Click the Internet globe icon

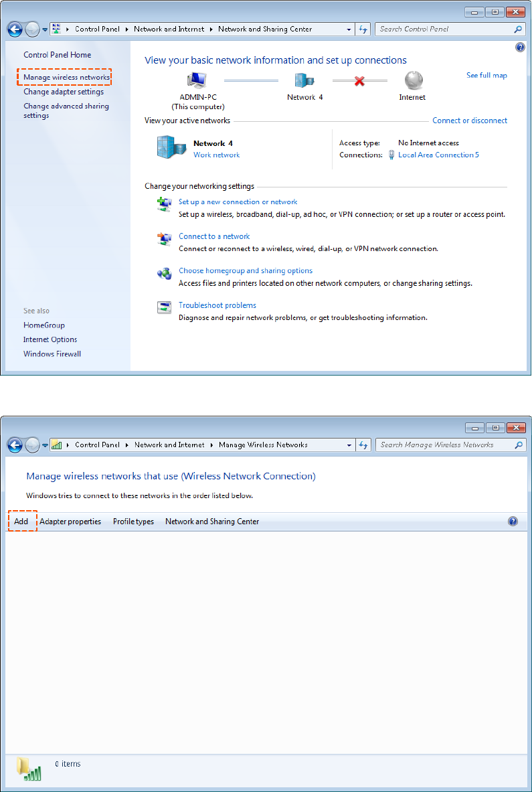pyautogui.click(x=413, y=81)
